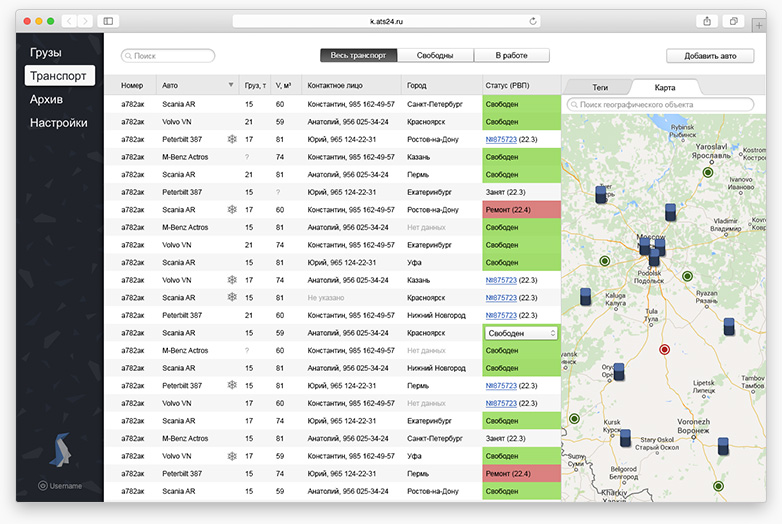Select the green marker near Yaroslavl
The image size is (782, 524).
click(x=708, y=173)
